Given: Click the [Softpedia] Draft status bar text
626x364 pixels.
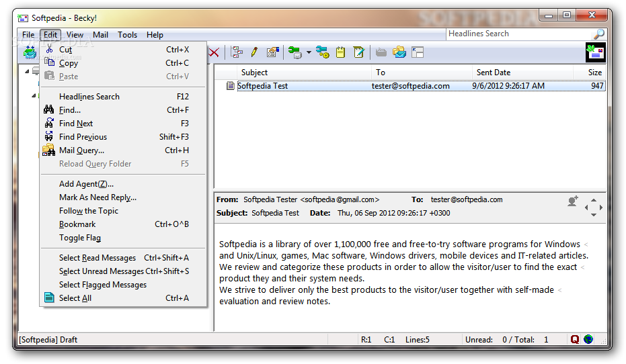Looking at the screenshot, I should (x=48, y=340).
